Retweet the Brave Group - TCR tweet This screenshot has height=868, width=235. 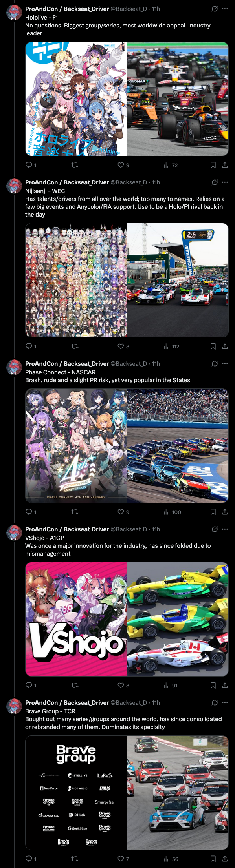pos(75,859)
